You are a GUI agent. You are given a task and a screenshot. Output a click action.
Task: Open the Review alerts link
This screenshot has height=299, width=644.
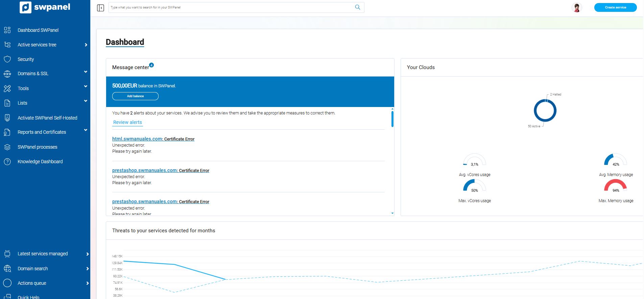[127, 122]
